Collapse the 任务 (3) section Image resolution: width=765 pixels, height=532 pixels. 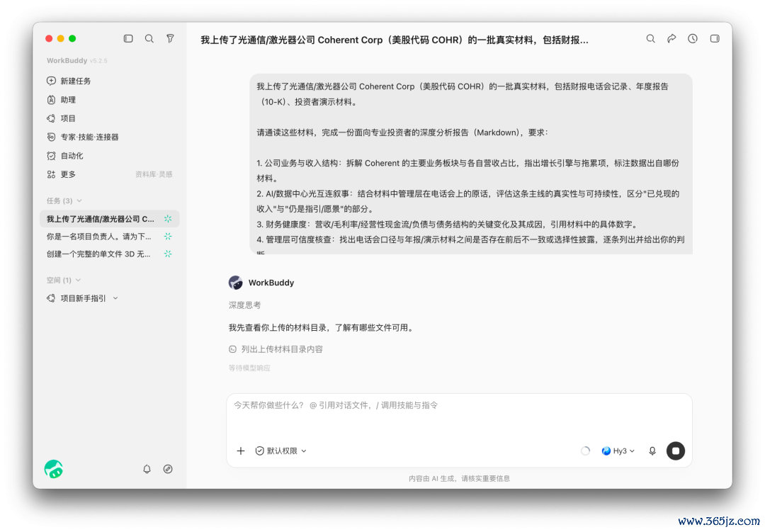click(x=64, y=200)
